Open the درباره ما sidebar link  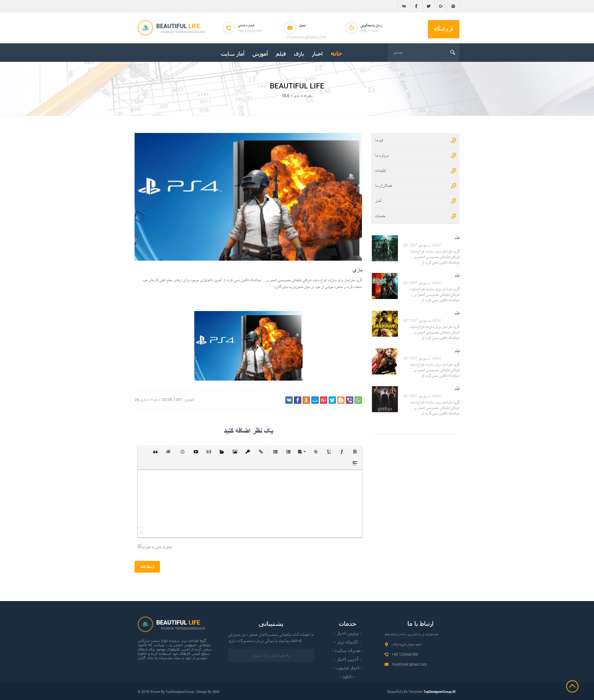click(x=415, y=156)
